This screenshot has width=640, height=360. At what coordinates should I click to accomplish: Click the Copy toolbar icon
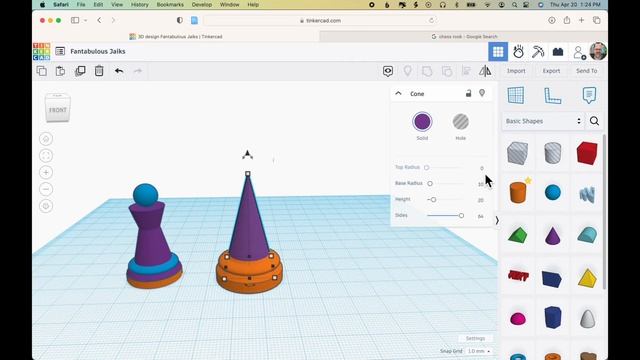pyautogui.click(x=41, y=71)
